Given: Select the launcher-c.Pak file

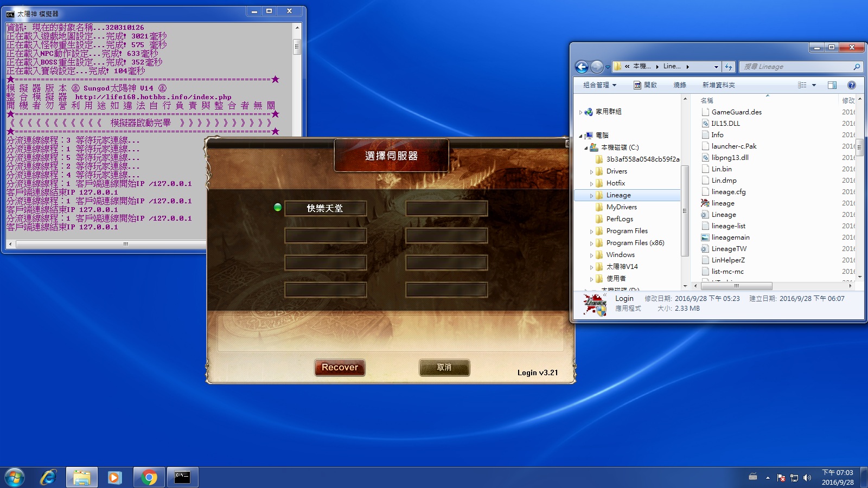Looking at the screenshot, I should [733, 146].
